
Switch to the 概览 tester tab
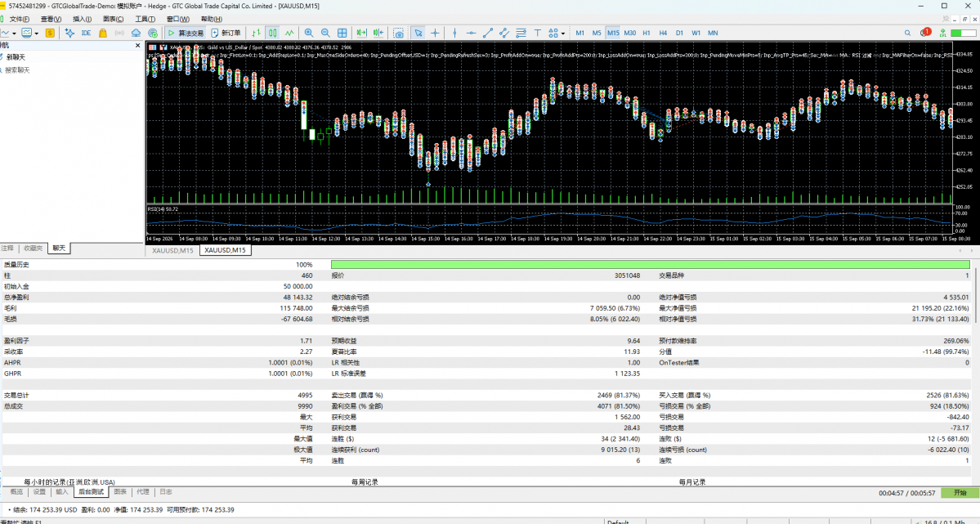coord(17,492)
